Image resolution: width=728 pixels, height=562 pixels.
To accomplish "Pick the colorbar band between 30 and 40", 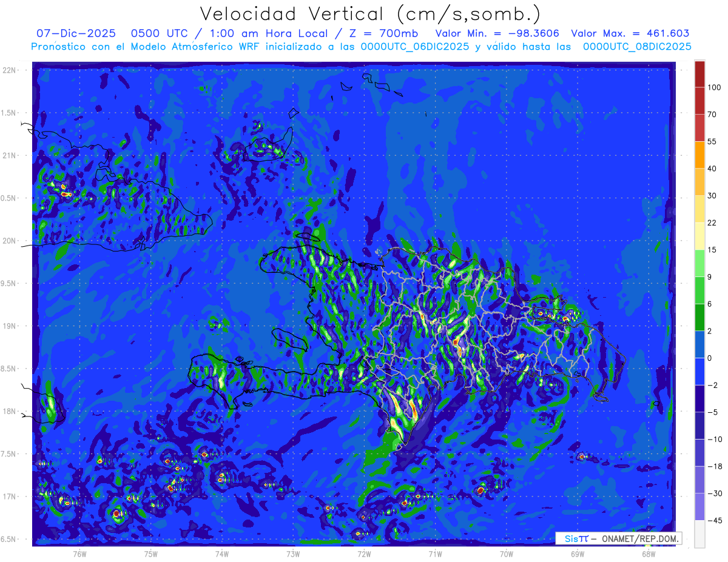I will click(699, 182).
